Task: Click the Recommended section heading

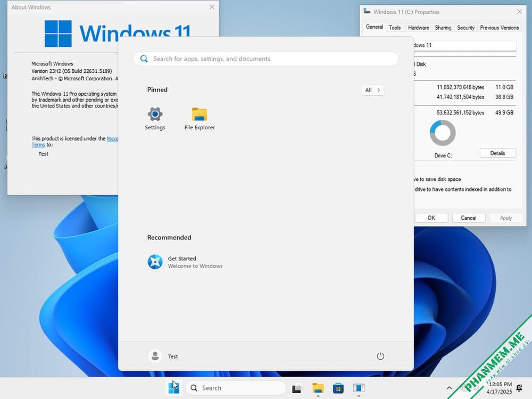Action: click(x=169, y=237)
